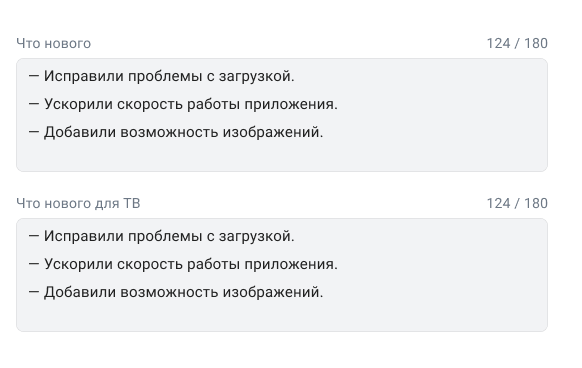Click the word "Исправили" in the ТВ field

tap(84, 236)
